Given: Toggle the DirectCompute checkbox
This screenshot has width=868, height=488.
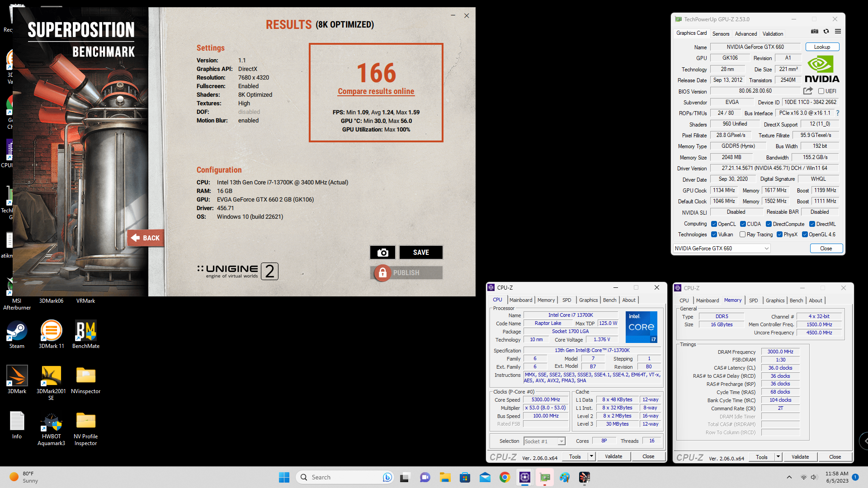Looking at the screenshot, I should click(x=769, y=224).
